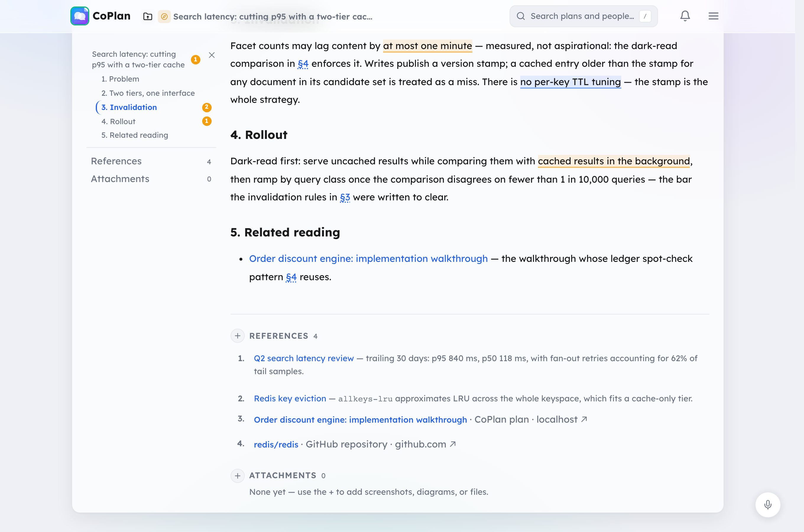This screenshot has height=532, width=804.
Task: Click highlighted text 'no per-key TTL tuning'
Action: (x=570, y=82)
